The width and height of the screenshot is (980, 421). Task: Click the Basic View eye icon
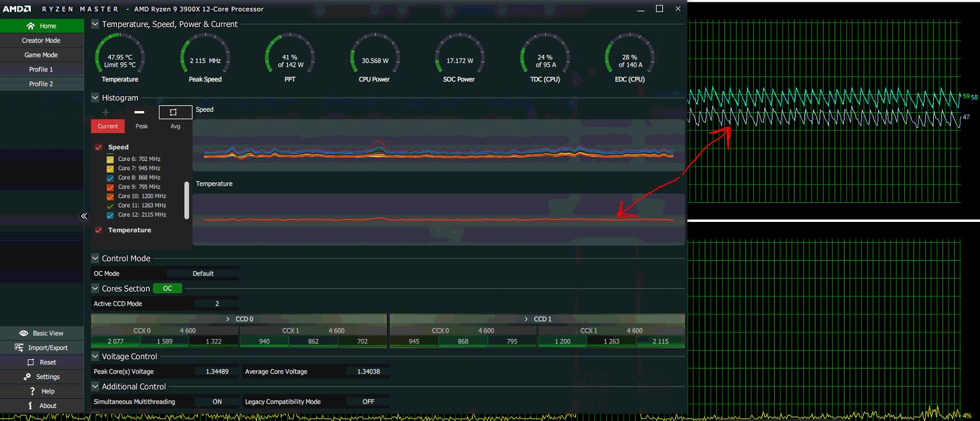click(23, 333)
